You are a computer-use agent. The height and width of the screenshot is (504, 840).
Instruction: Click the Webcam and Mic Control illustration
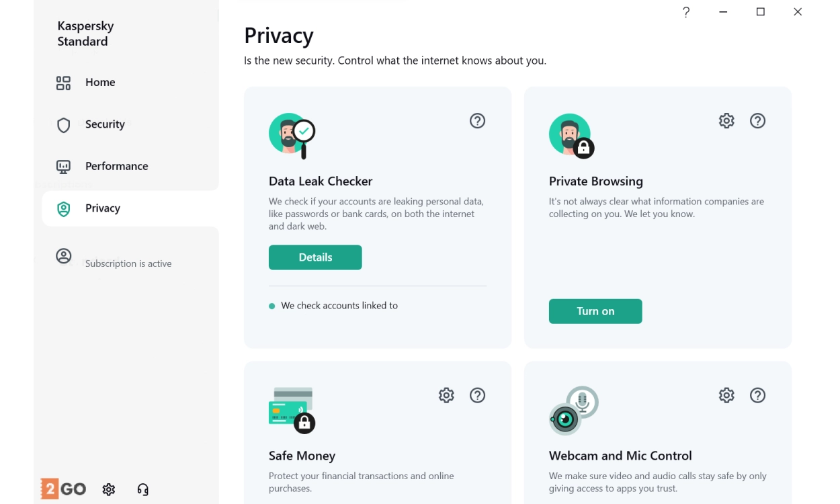[x=573, y=409]
